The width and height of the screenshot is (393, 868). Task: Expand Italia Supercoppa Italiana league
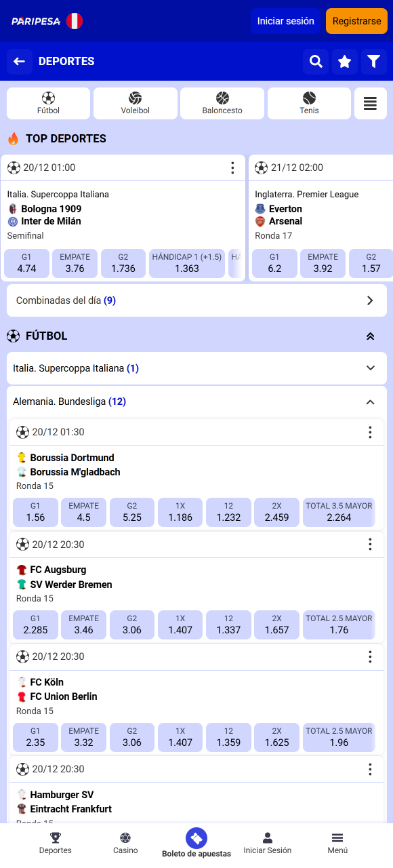370,368
